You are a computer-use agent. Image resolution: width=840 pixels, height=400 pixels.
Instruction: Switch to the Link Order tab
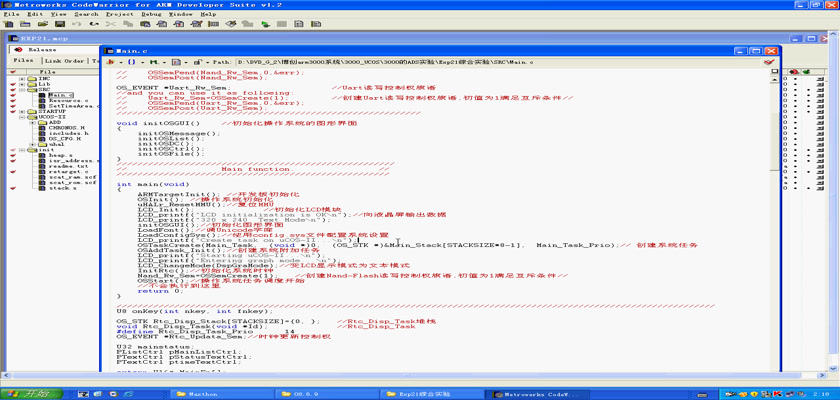pos(65,61)
